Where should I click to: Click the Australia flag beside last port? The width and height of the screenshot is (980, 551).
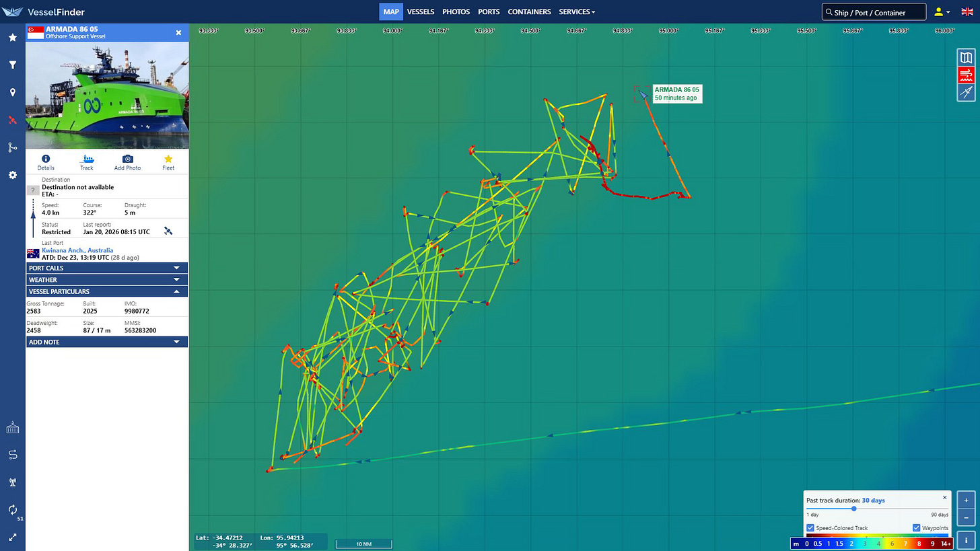(33, 254)
